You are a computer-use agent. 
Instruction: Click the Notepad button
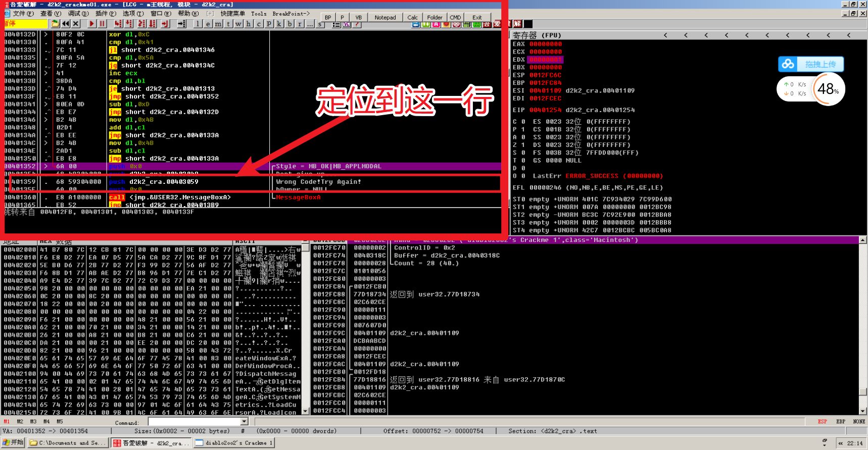[385, 17]
